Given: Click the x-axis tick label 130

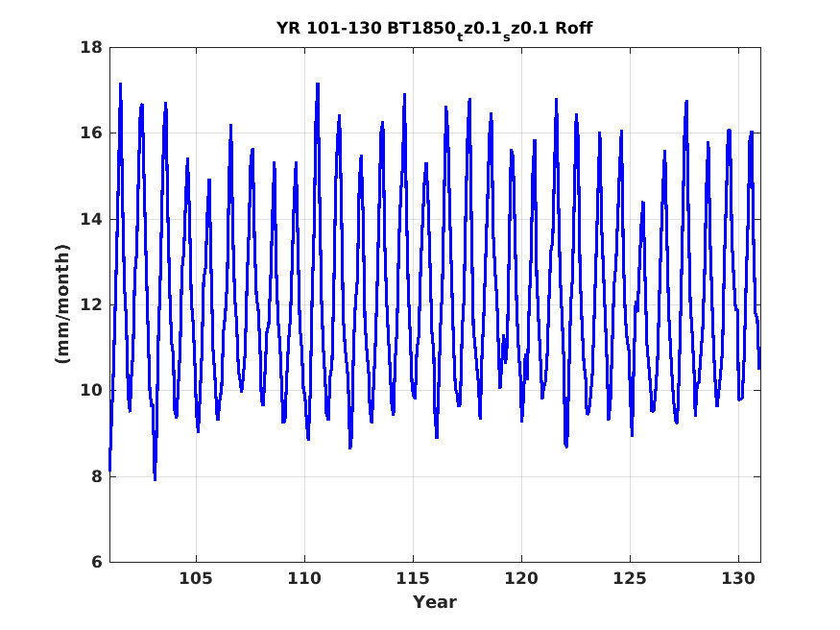Looking at the screenshot, I should [x=738, y=578].
